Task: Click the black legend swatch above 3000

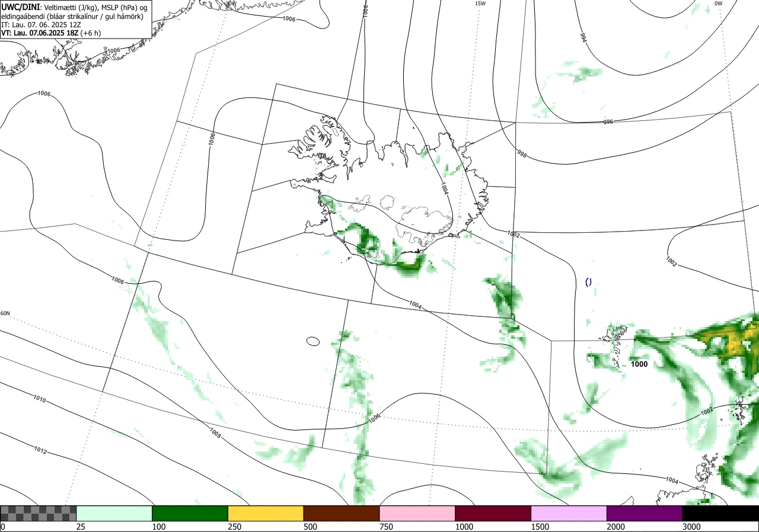Action: tap(720, 513)
